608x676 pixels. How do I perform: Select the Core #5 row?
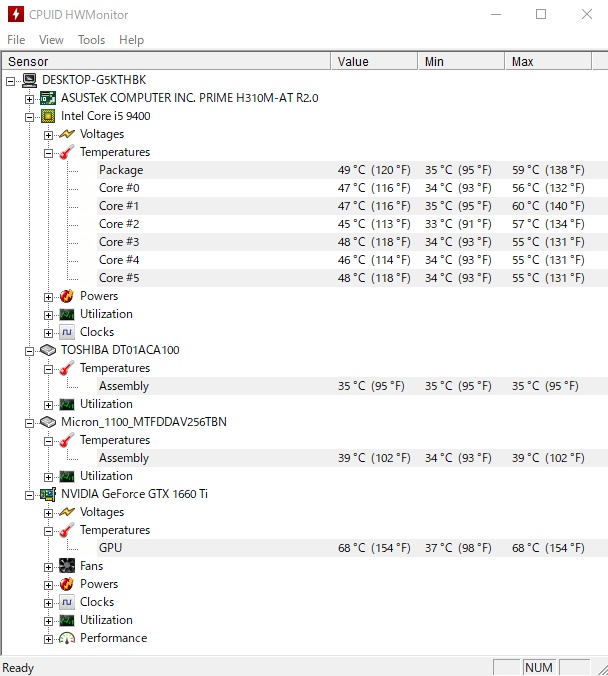tap(352, 278)
